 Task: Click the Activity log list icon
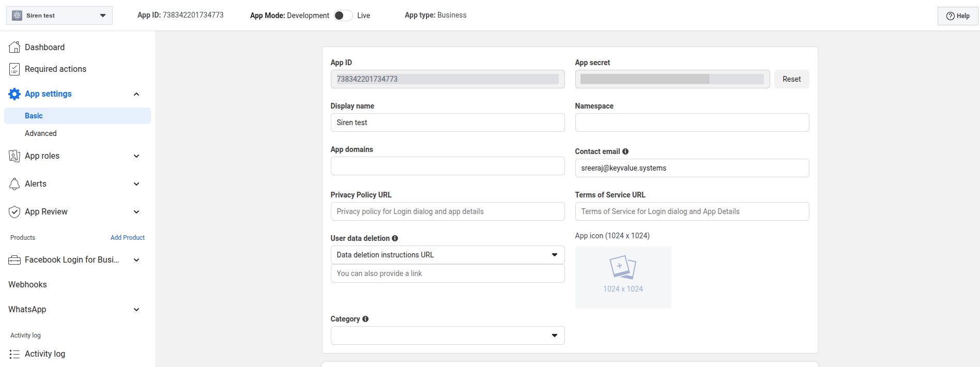pyautogui.click(x=14, y=354)
